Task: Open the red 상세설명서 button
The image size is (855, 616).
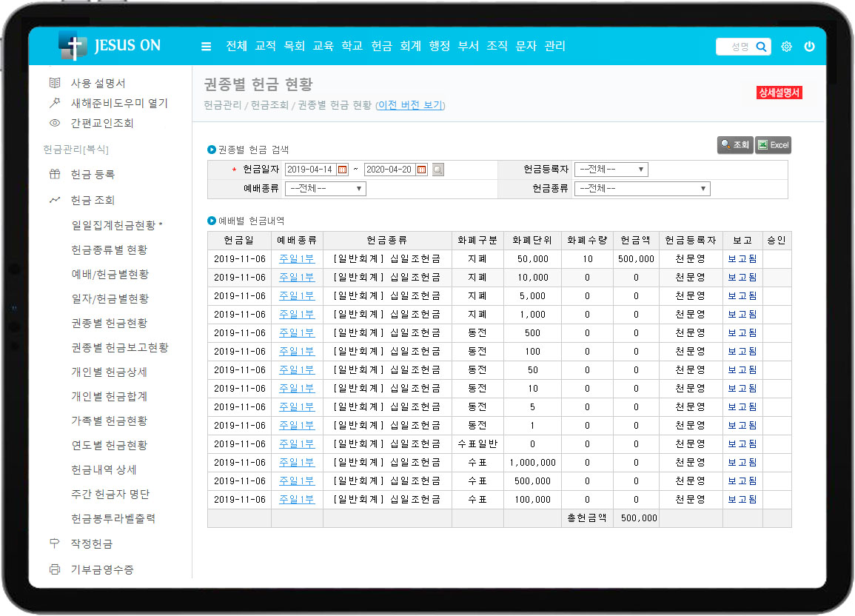Action: click(x=779, y=93)
